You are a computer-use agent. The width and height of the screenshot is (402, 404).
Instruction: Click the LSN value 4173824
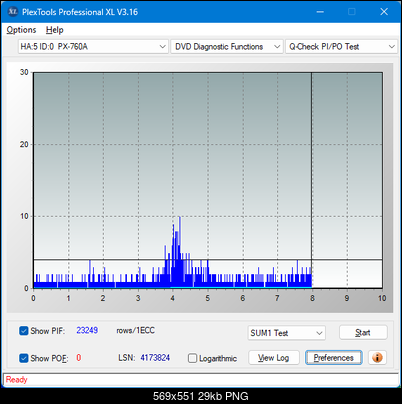click(155, 358)
